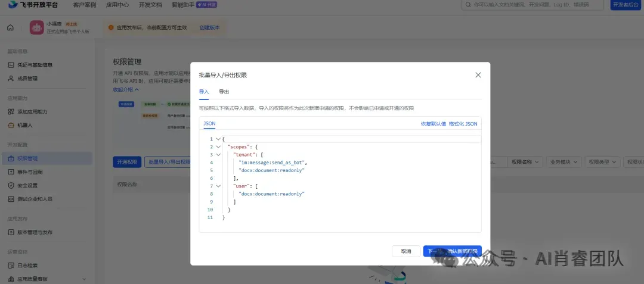
Task: Collapse the "scopes" fold arrow
Action: 218,146
